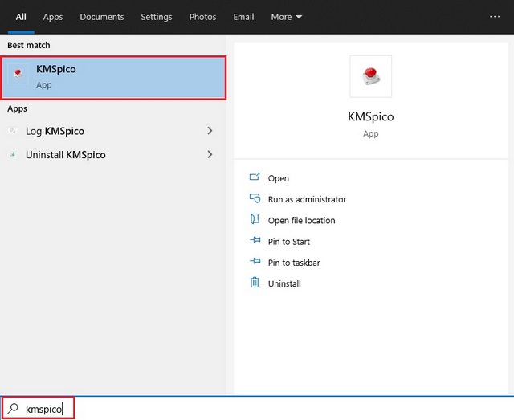Click Open in the preview pane
The width and height of the screenshot is (514, 420).
tap(279, 178)
